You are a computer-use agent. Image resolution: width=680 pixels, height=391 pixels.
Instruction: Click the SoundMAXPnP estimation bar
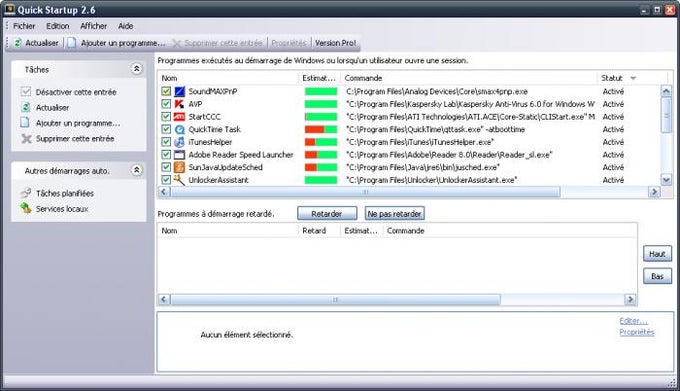click(x=321, y=91)
